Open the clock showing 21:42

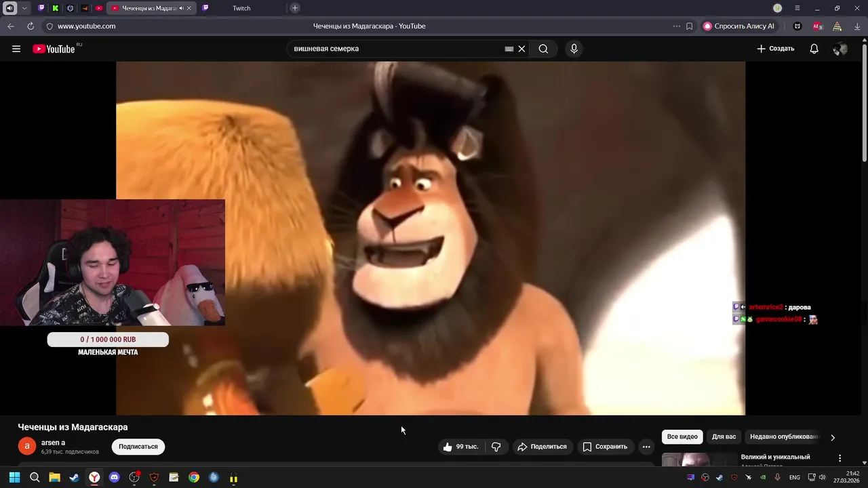(x=846, y=477)
